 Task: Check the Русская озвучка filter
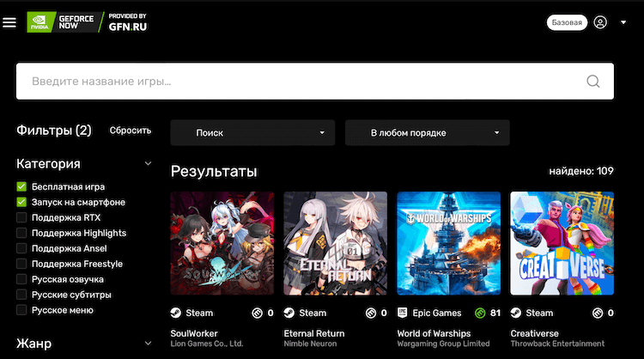(x=21, y=279)
